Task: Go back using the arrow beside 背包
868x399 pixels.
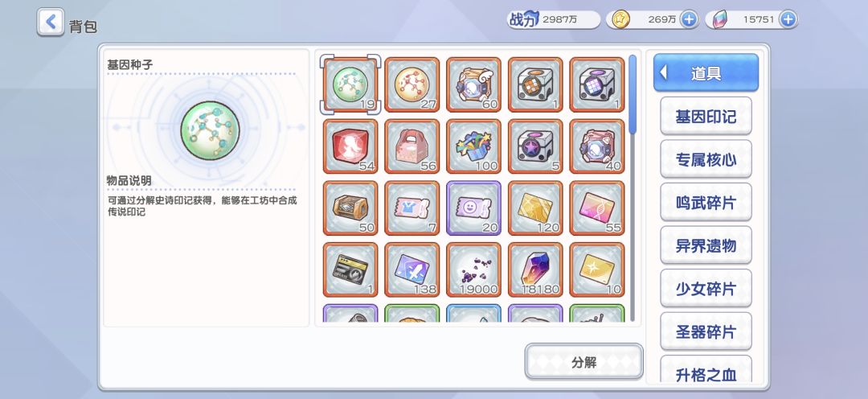Action: click(51, 23)
